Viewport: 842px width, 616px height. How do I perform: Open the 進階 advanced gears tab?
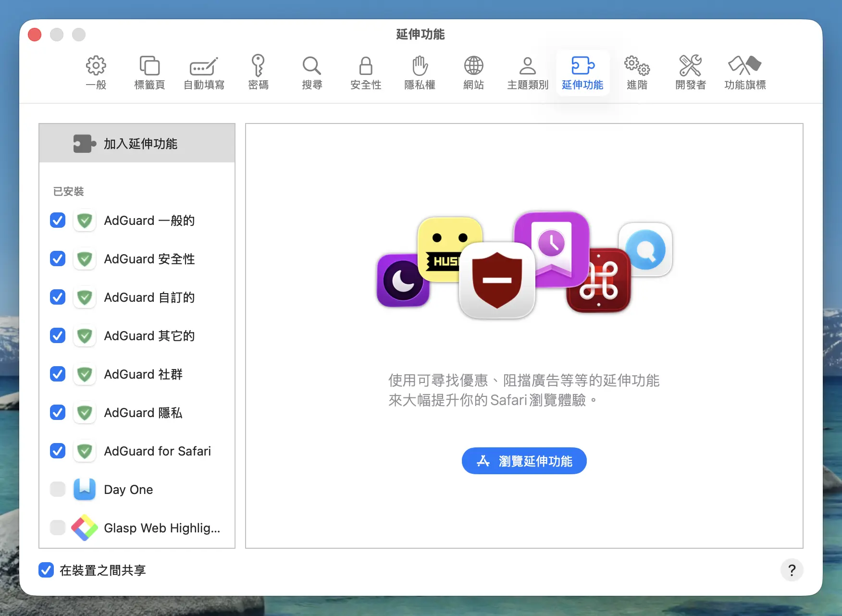click(637, 73)
